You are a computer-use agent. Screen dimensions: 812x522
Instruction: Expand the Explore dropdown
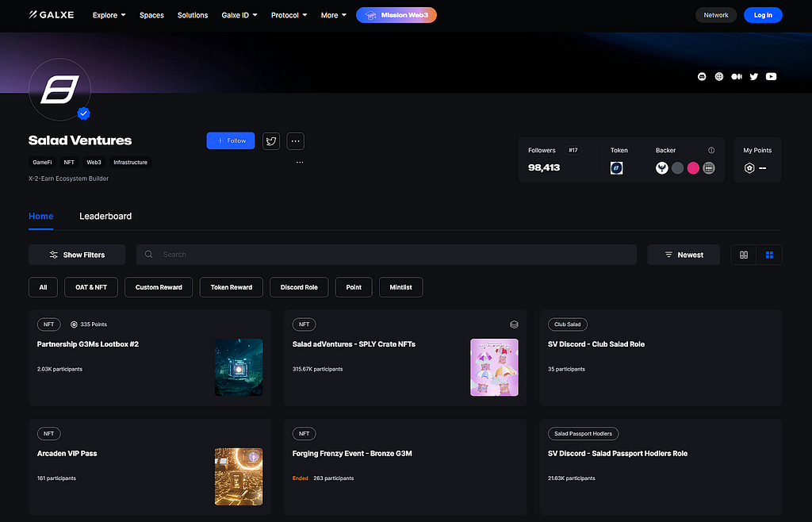click(x=109, y=15)
